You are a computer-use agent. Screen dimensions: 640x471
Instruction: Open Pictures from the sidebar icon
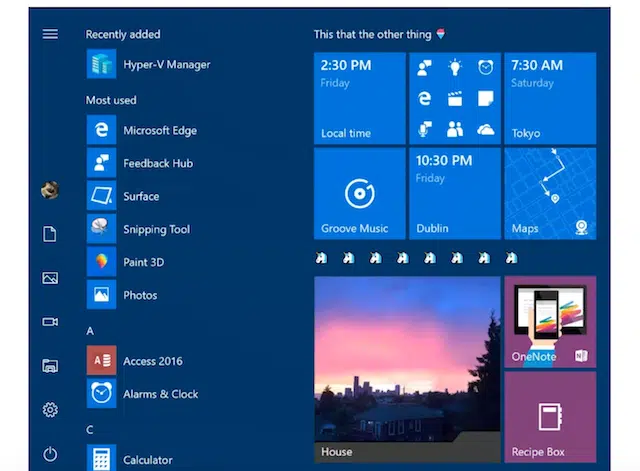click(50, 278)
